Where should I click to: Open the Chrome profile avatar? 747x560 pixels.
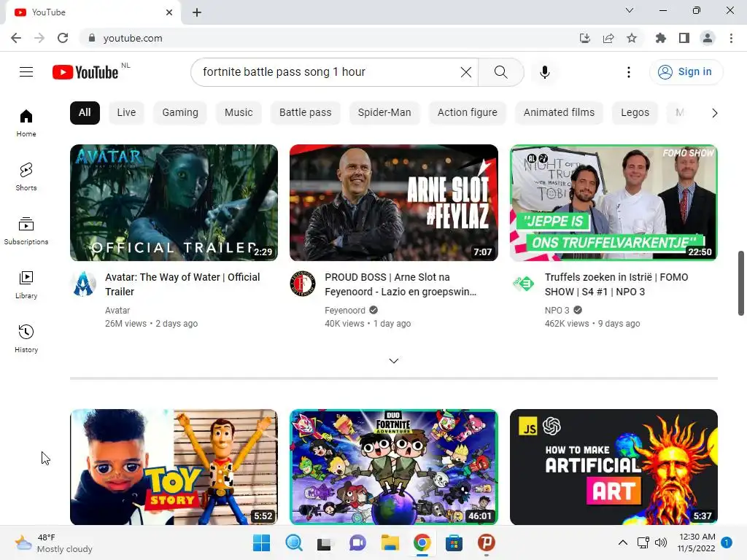coord(708,38)
